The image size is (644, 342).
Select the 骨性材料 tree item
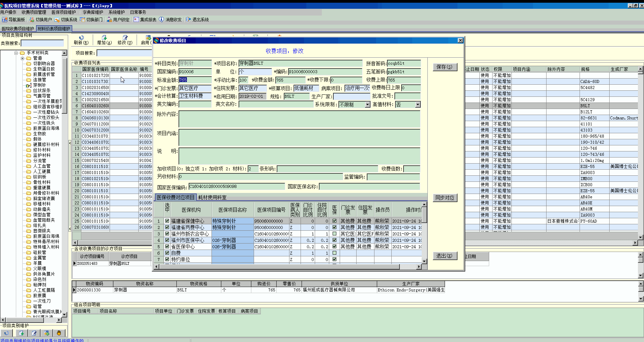click(42, 182)
